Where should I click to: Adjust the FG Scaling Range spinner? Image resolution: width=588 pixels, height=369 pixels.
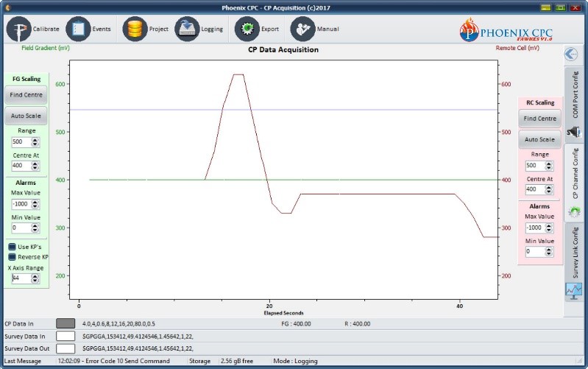(x=35, y=142)
